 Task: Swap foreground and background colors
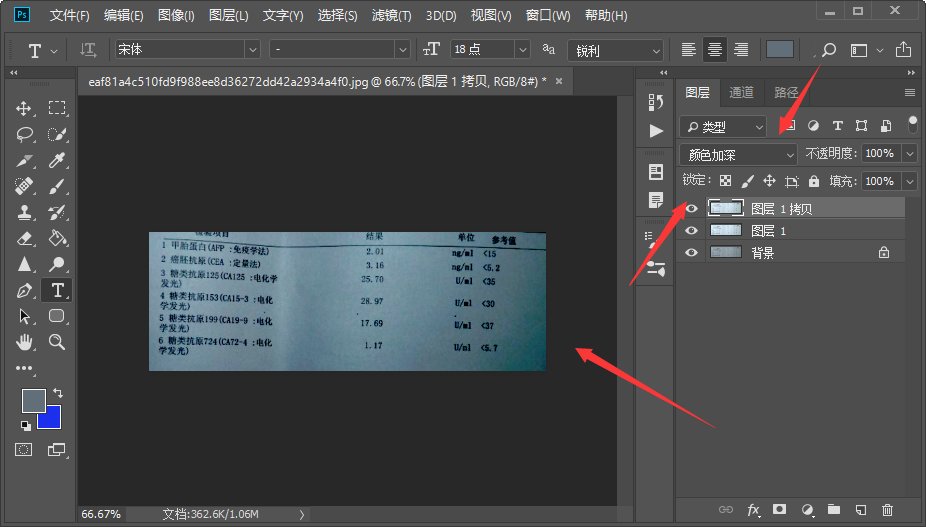pos(58,392)
